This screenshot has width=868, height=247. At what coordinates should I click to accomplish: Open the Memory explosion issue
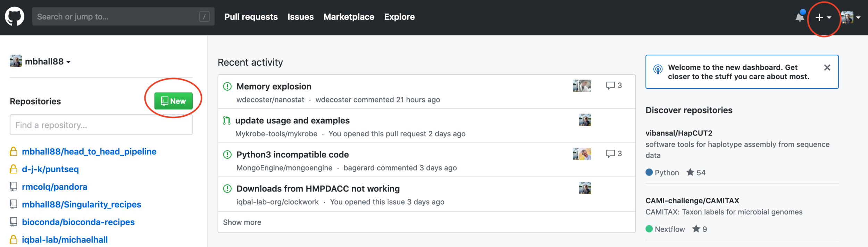(274, 87)
